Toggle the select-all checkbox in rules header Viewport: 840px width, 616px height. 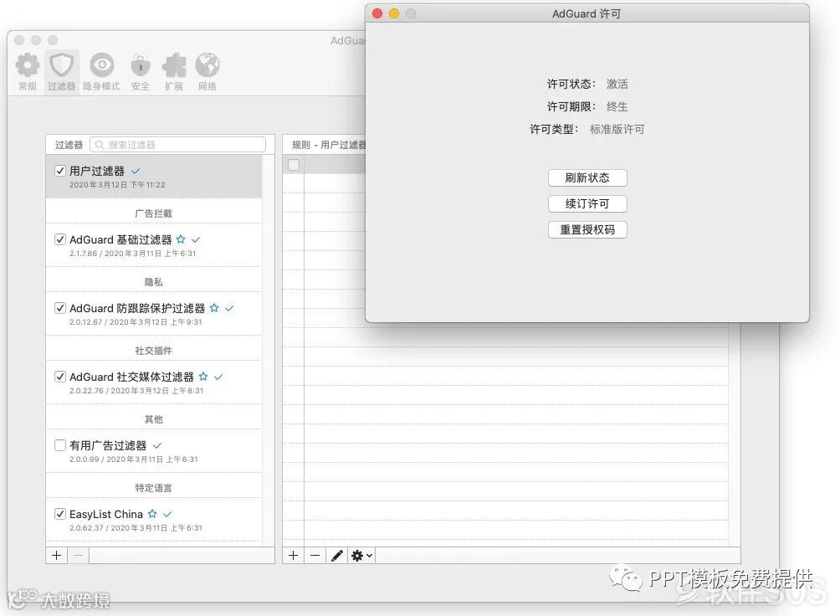[x=294, y=165]
